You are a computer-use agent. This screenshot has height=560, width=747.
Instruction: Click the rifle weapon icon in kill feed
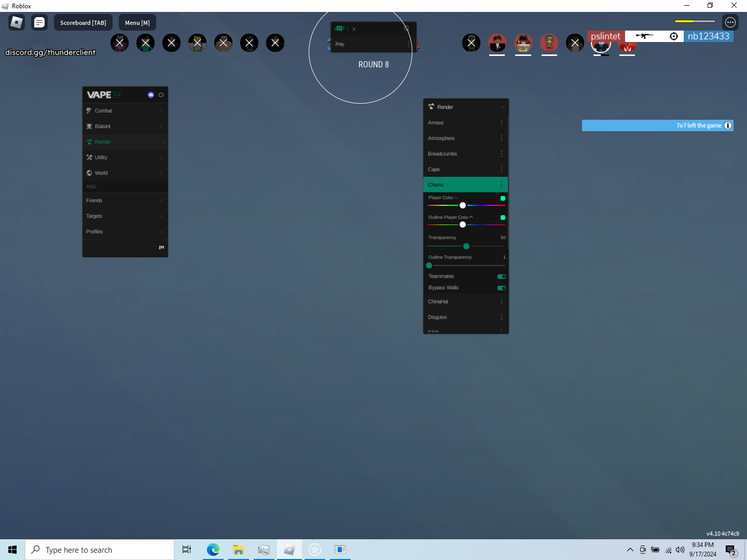point(644,36)
